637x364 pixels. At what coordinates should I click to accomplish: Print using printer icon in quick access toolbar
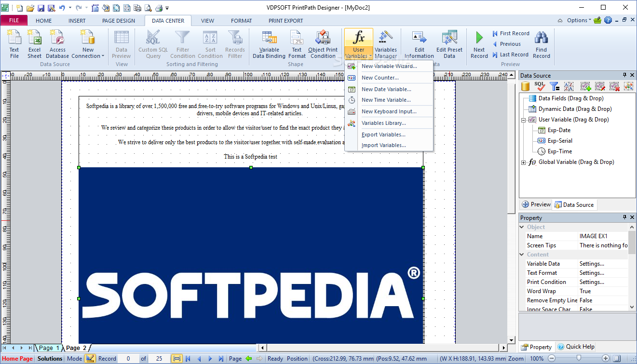click(159, 8)
